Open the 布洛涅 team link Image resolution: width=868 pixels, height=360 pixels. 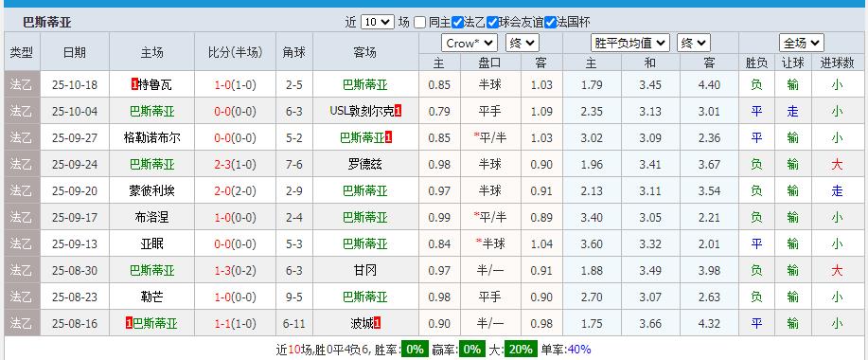(x=151, y=217)
